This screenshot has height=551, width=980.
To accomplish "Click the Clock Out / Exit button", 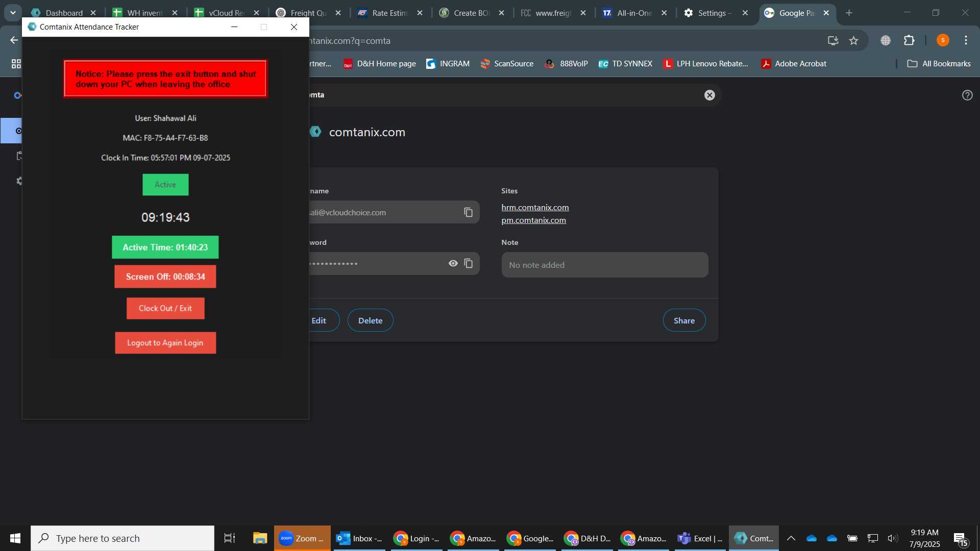I will pyautogui.click(x=165, y=308).
